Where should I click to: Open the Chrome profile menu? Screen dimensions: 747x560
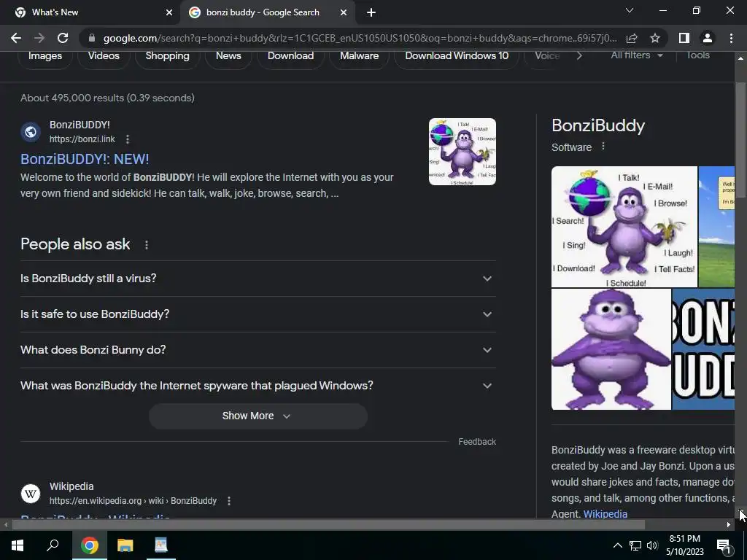[x=708, y=38]
